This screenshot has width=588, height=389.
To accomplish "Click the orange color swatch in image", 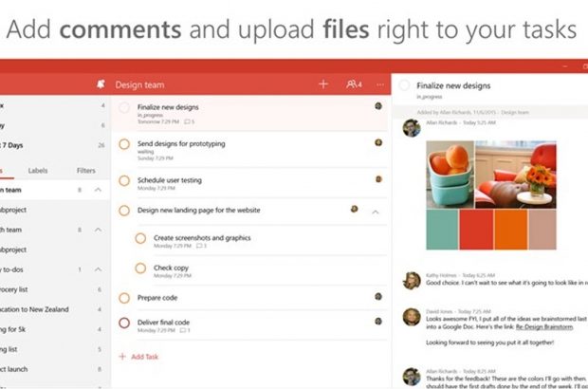I will tap(510, 230).
